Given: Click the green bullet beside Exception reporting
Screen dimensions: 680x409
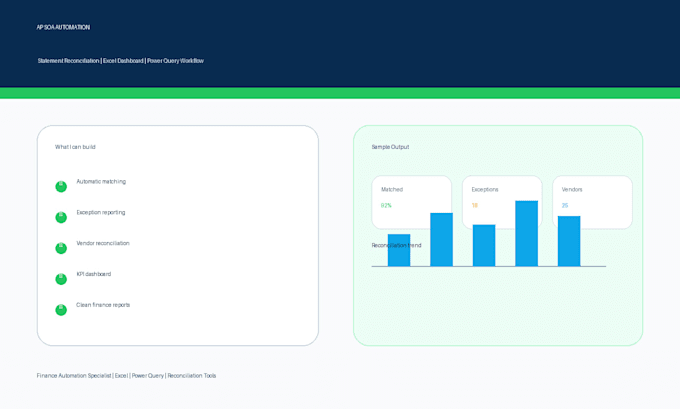Looking at the screenshot, I should tap(61, 217).
